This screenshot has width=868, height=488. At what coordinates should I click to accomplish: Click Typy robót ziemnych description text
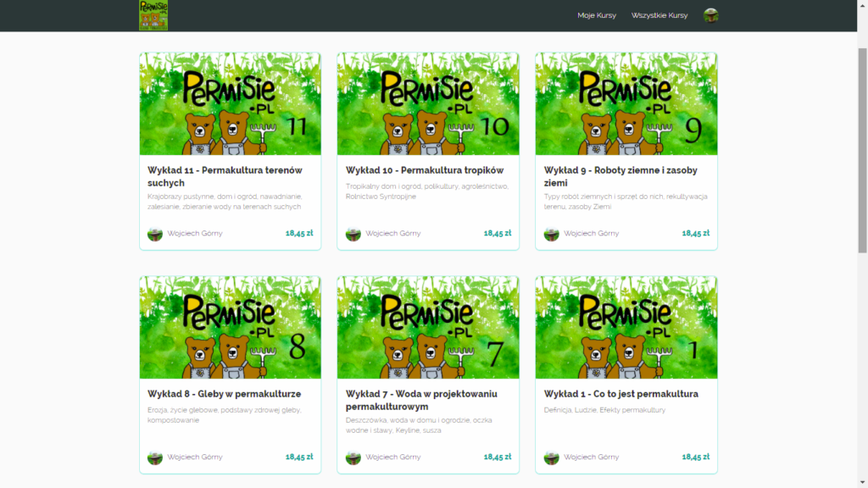(x=626, y=202)
